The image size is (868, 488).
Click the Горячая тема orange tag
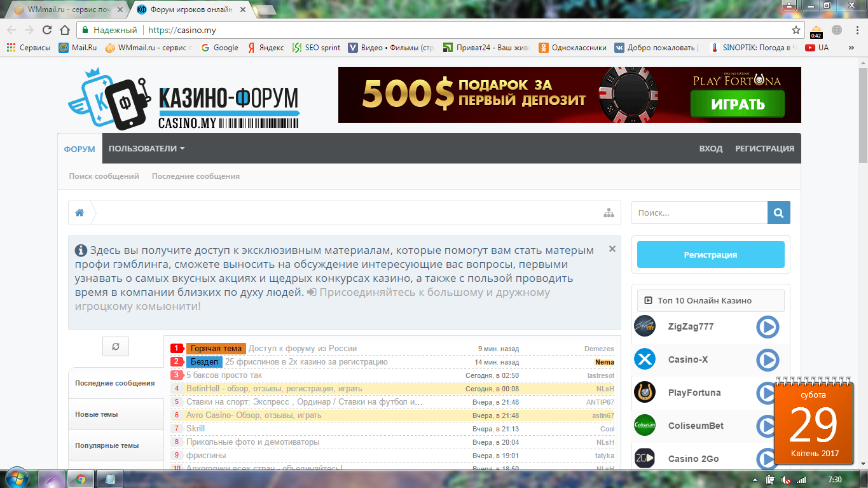[x=216, y=349]
